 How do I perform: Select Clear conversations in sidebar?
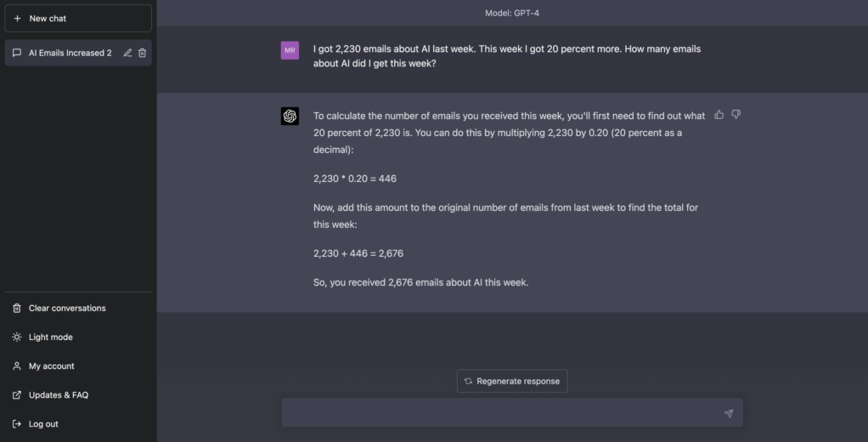(67, 309)
